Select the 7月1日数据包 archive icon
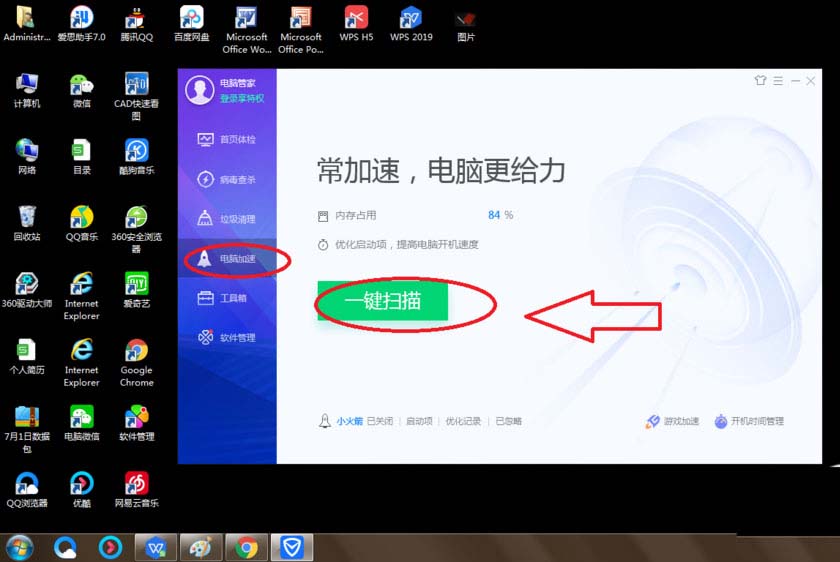Screen dimensions: 840x562 pos(27,429)
